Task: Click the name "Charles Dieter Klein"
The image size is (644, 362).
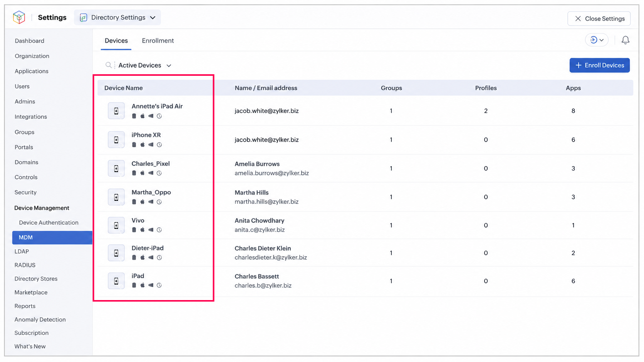Action: tap(263, 248)
